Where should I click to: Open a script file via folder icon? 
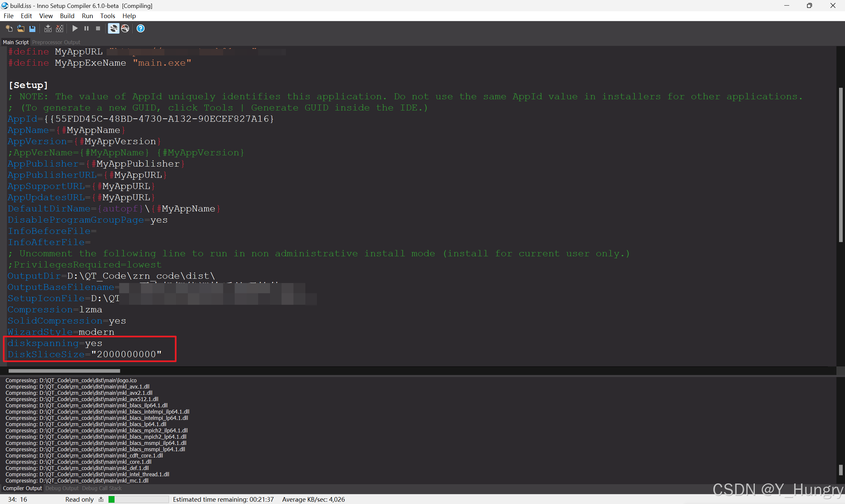pyautogui.click(x=21, y=28)
